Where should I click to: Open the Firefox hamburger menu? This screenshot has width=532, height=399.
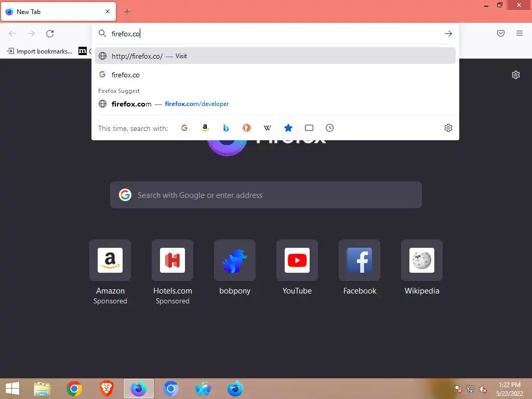[520, 33]
